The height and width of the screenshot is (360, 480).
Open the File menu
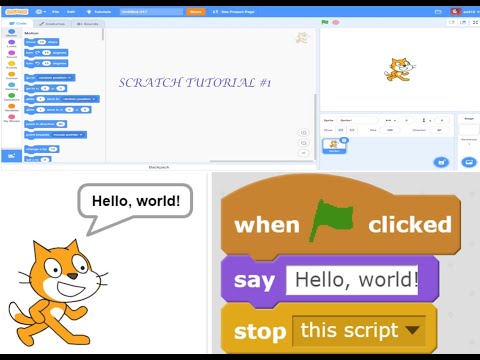tap(56, 12)
